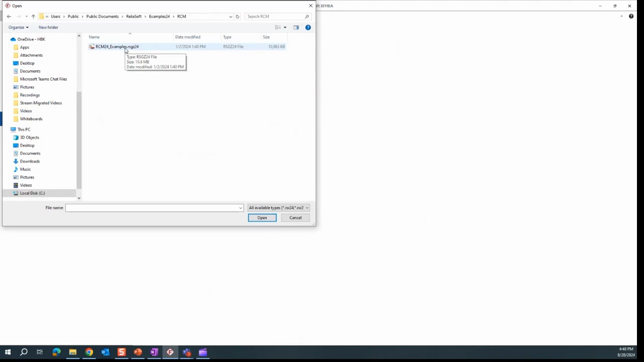Switch to ReliaSoft XFMEA taskbar icon
The width and height of the screenshot is (644, 362).
click(170, 352)
